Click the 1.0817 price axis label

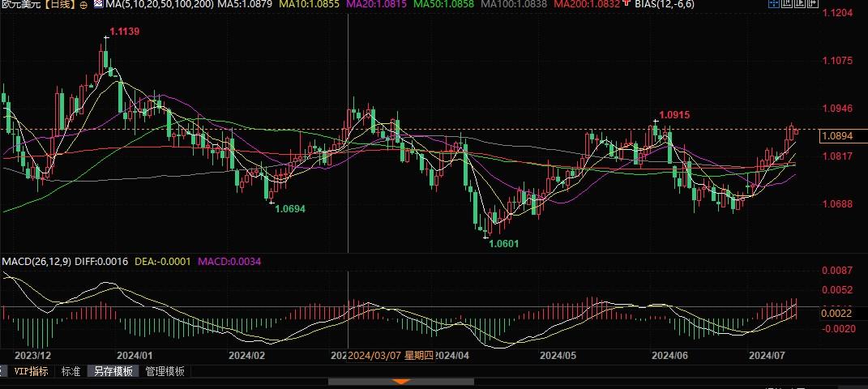coord(837,156)
